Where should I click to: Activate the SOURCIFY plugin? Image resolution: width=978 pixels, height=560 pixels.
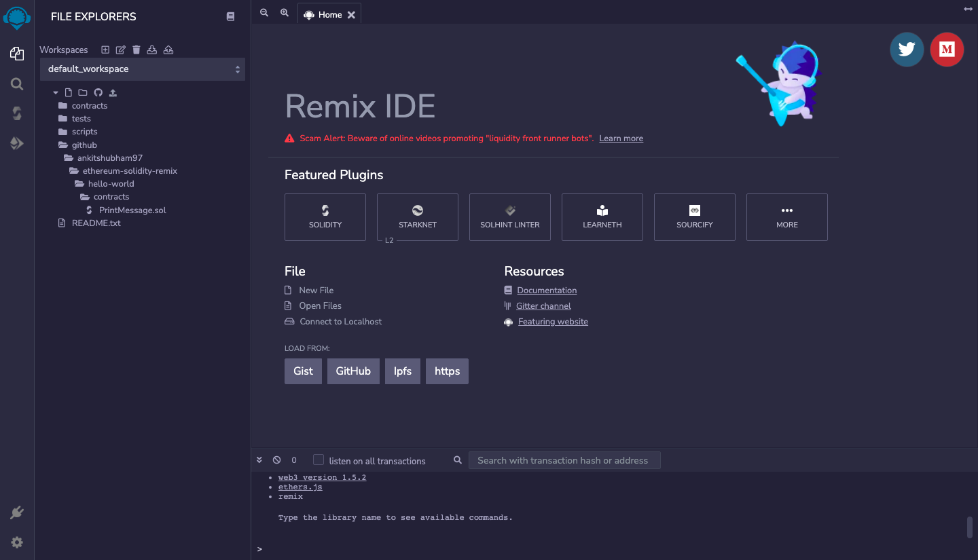click(695, 217)
